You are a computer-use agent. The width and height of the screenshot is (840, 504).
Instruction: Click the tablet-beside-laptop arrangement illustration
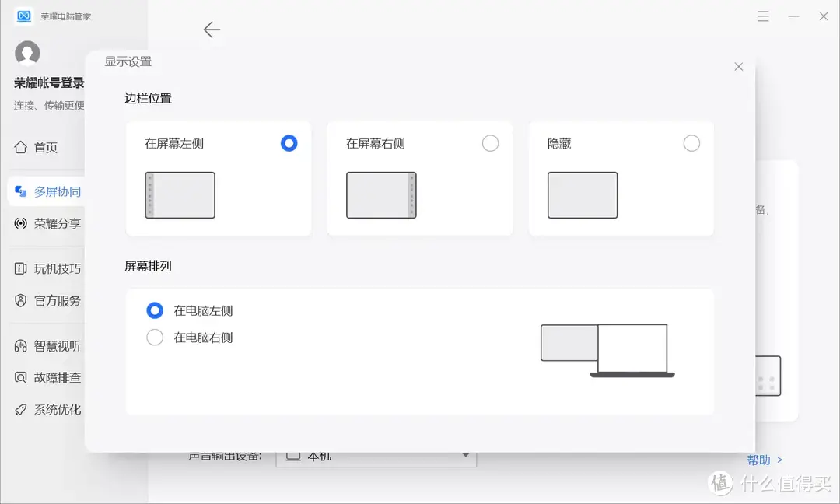(607, 351)
